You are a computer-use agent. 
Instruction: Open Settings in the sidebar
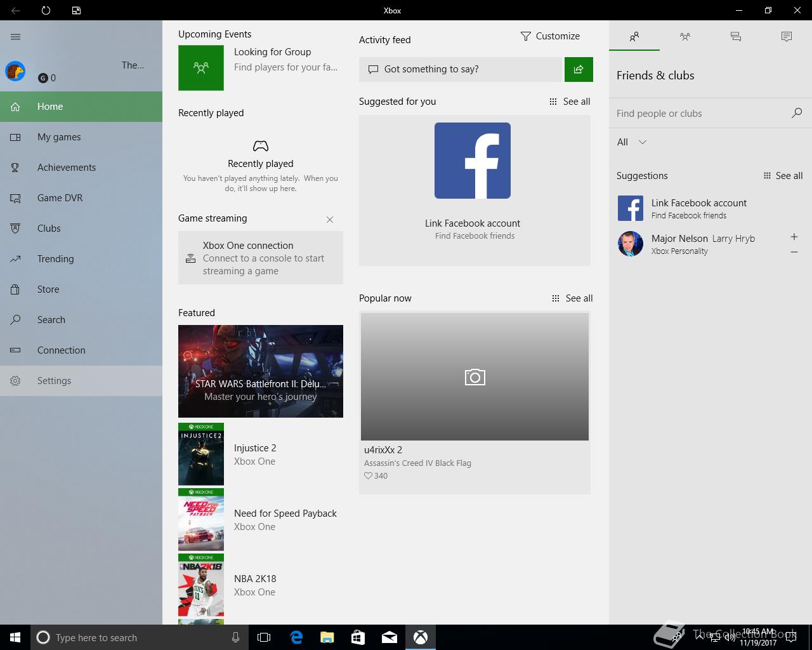coord(81,381)
